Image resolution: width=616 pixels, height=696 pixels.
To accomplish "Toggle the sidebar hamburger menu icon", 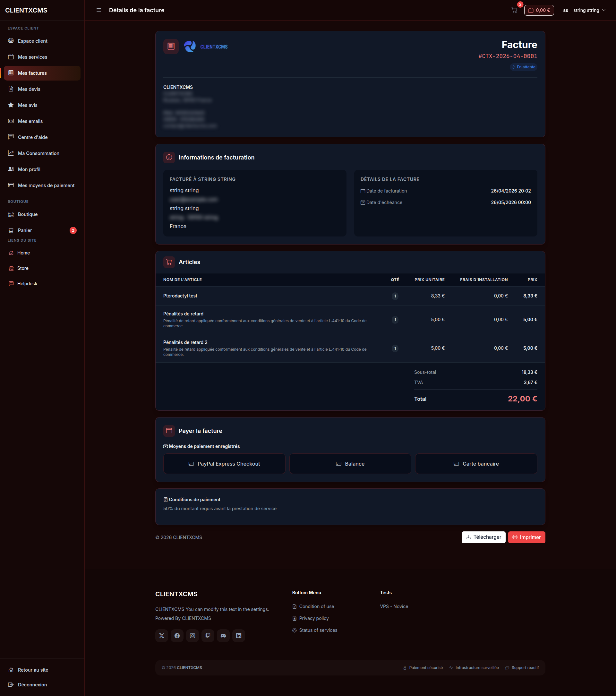I will point(99,10).
